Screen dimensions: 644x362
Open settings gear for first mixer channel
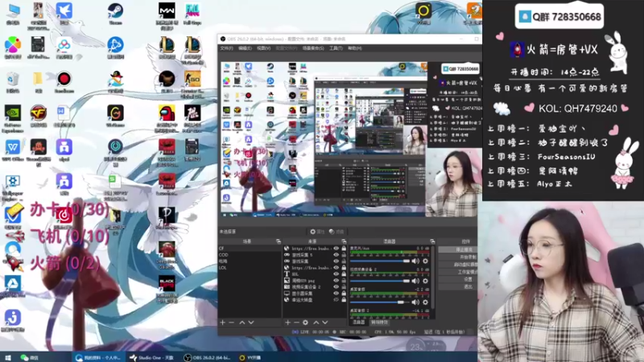[426, 261]
